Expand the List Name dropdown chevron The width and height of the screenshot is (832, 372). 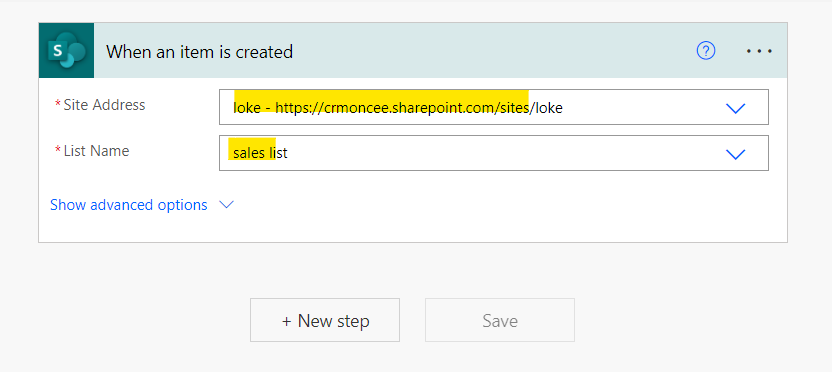735,154
